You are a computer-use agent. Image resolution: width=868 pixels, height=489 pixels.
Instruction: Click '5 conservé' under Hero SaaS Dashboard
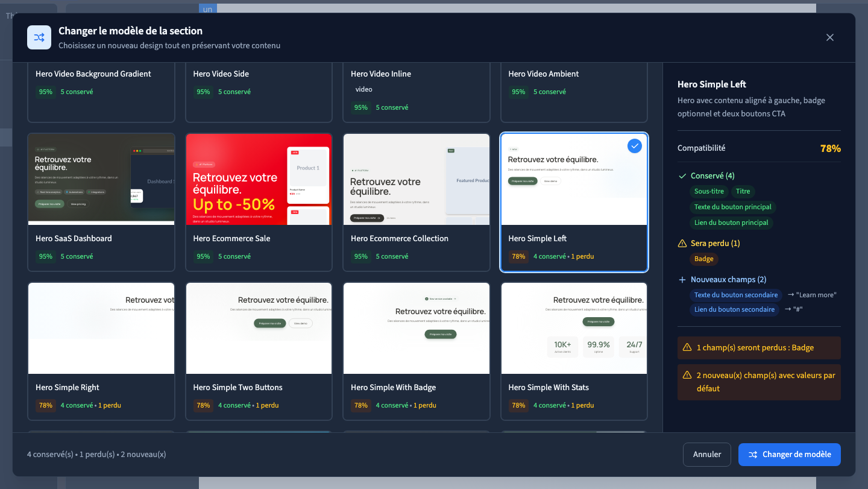click(x=77, y=257)
